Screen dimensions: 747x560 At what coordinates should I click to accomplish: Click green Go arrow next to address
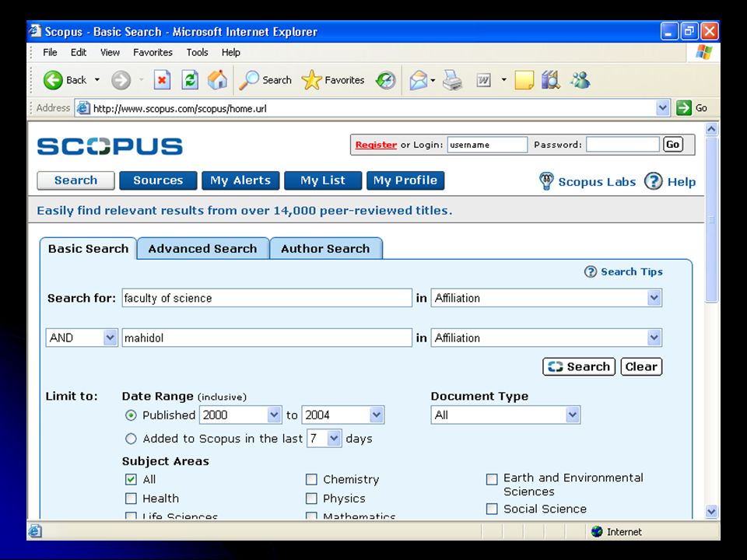click(684, 108)
